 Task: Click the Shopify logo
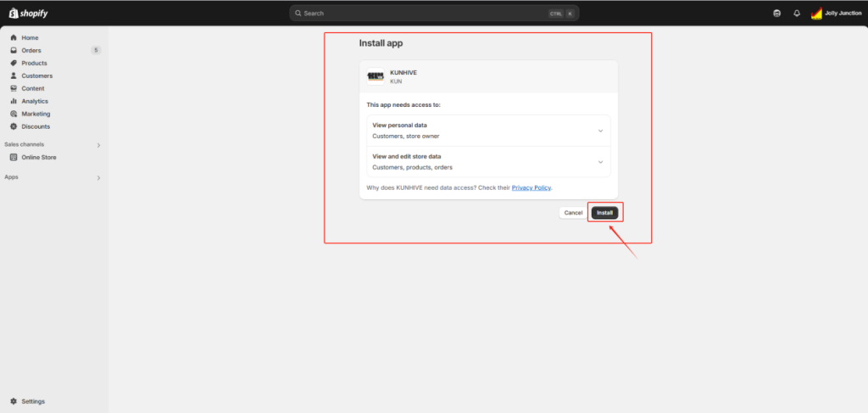[x=28, y=14]
